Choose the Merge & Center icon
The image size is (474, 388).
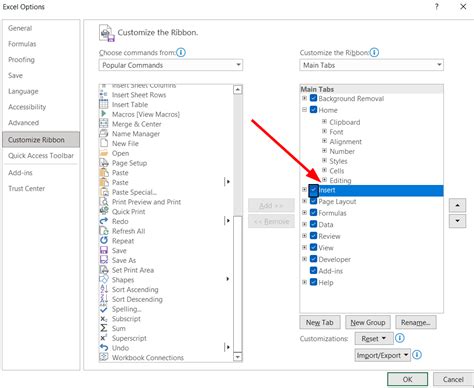[x=104, y=124]
